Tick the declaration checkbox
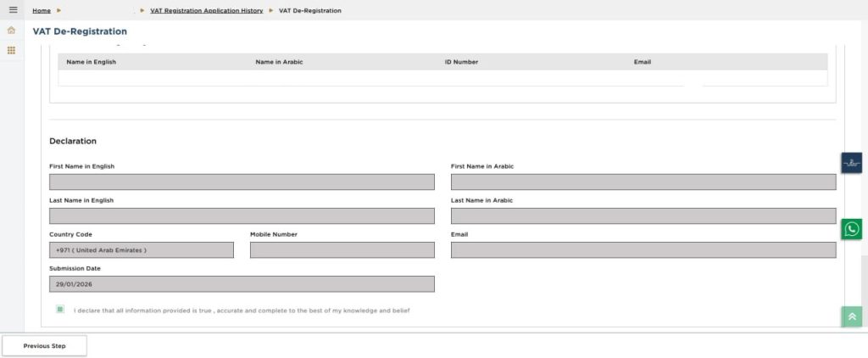The image size is (868, 358). pos(60,310)
